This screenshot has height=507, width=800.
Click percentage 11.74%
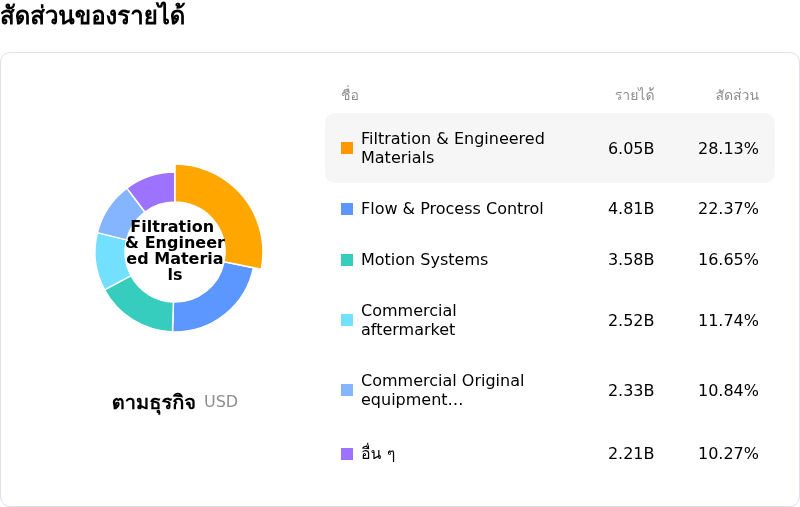[728, 320]
